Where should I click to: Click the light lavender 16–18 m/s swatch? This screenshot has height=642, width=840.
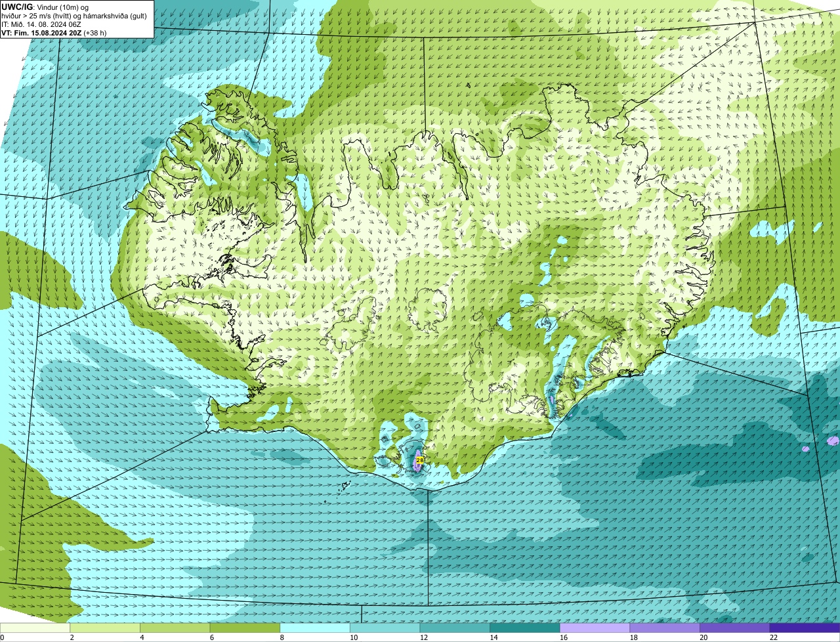(x=595, y=628)
